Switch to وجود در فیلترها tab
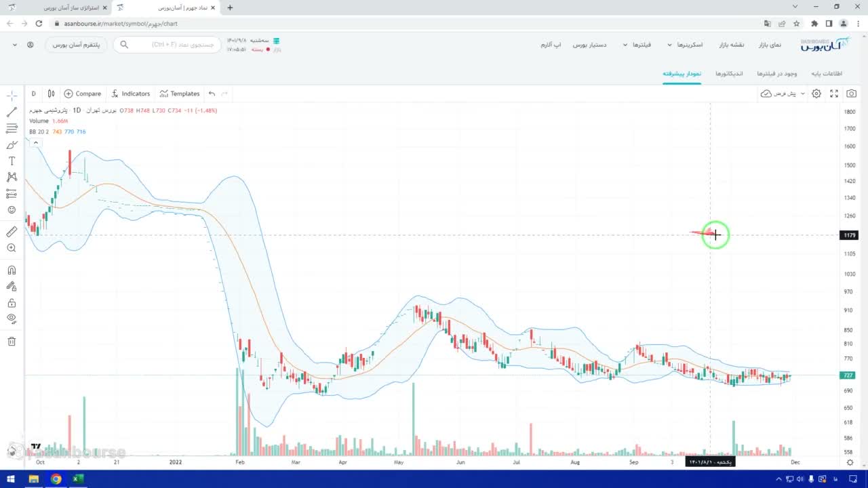Viewport: 868px width, 488px height. pyautogui.click(x=777, y=73)
